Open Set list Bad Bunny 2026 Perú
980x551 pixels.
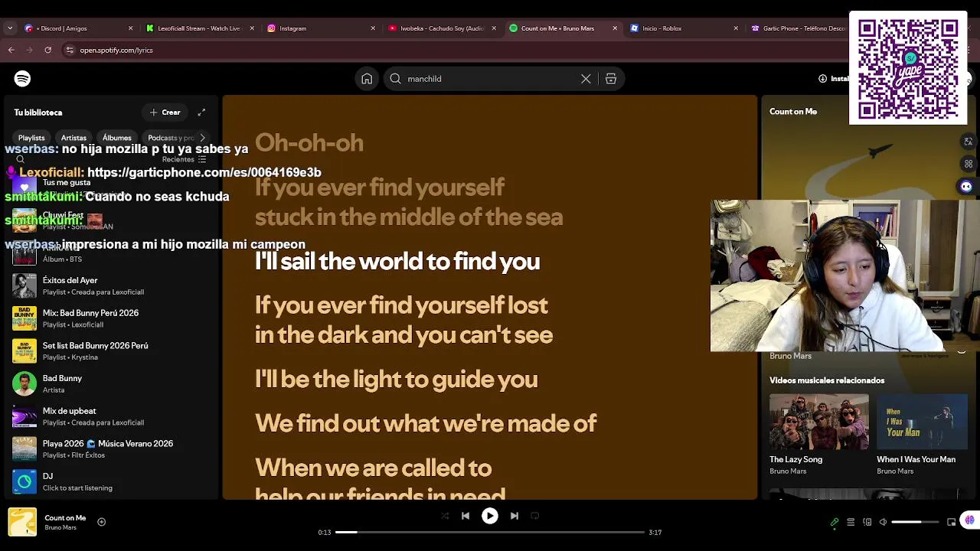click(110, 350)
